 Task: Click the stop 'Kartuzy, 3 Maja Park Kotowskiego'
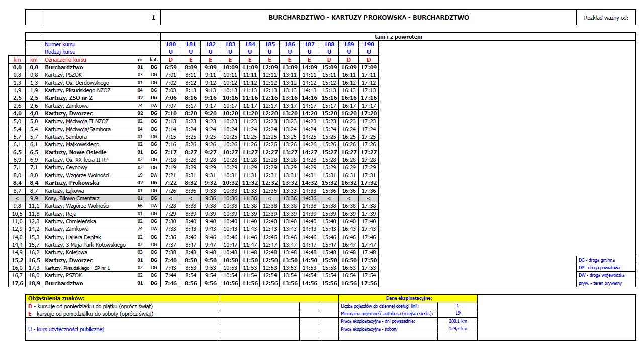(85, 245)
